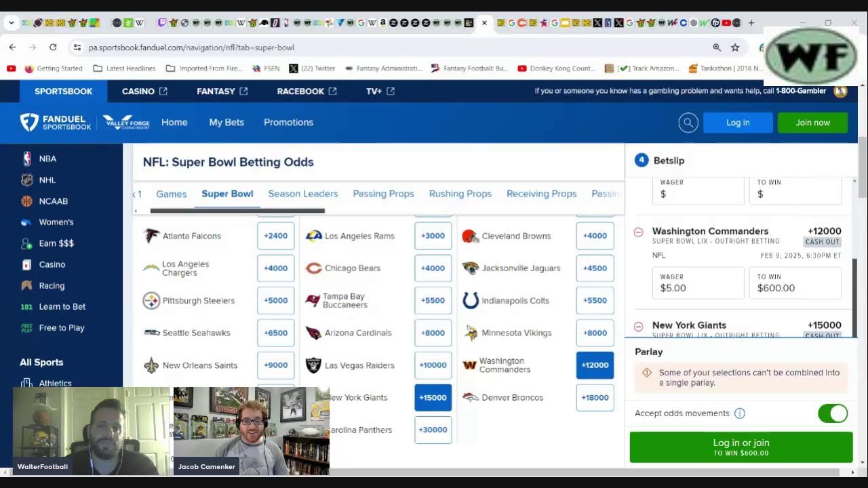
Task: Switch to Season Leaders tab
Action: coord(303,194)
